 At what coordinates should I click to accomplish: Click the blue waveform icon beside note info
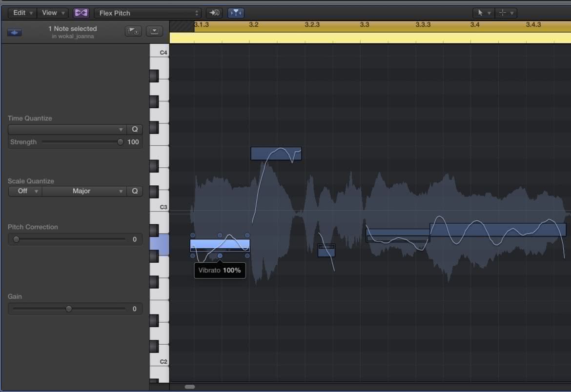click(15, 33)
